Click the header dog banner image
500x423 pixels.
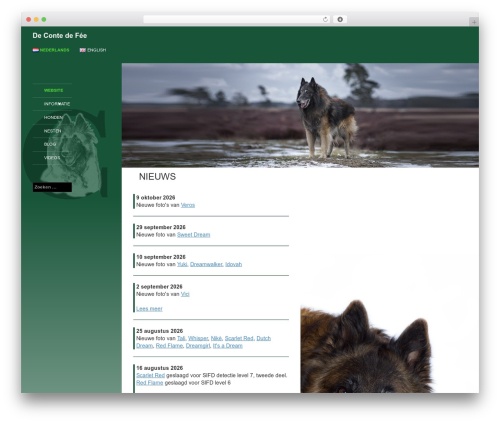(300, 115)
